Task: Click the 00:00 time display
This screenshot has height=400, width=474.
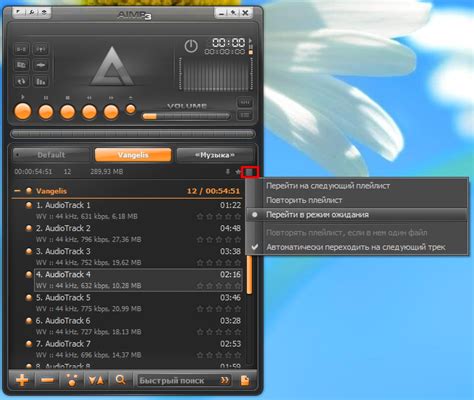Action: point(229,42)
